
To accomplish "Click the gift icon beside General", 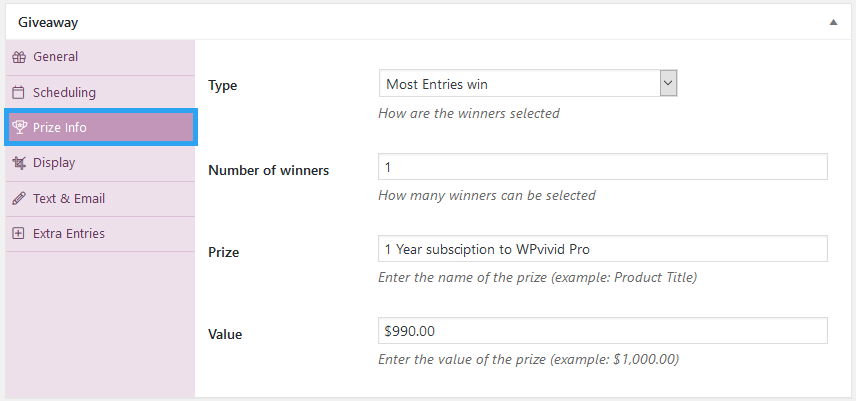I will 19,57.
